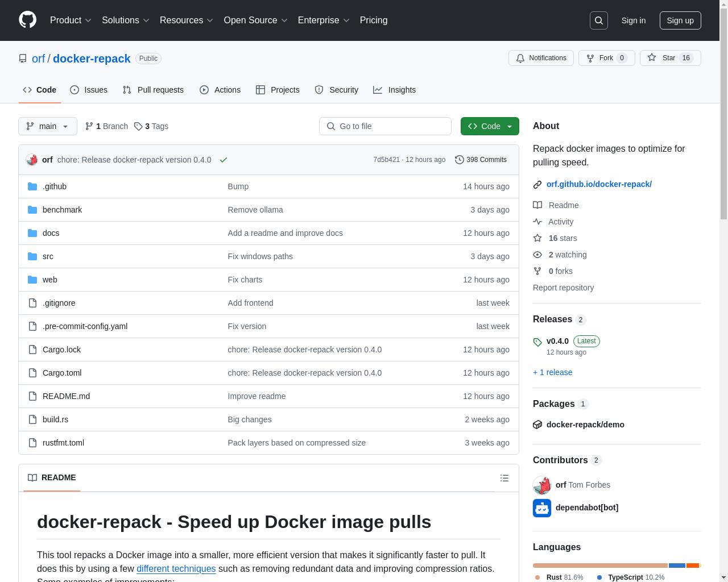Open the commit hash 7d5b421
Image resolution: width=728 pixels, height=582 pixels.
[x=386, y=160]
